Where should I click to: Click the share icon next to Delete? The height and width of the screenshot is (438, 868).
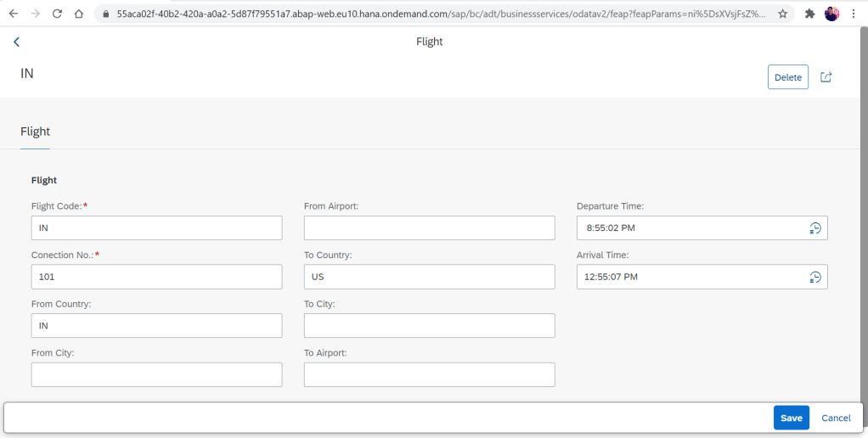pyautogui.click(x=826, y=77)
